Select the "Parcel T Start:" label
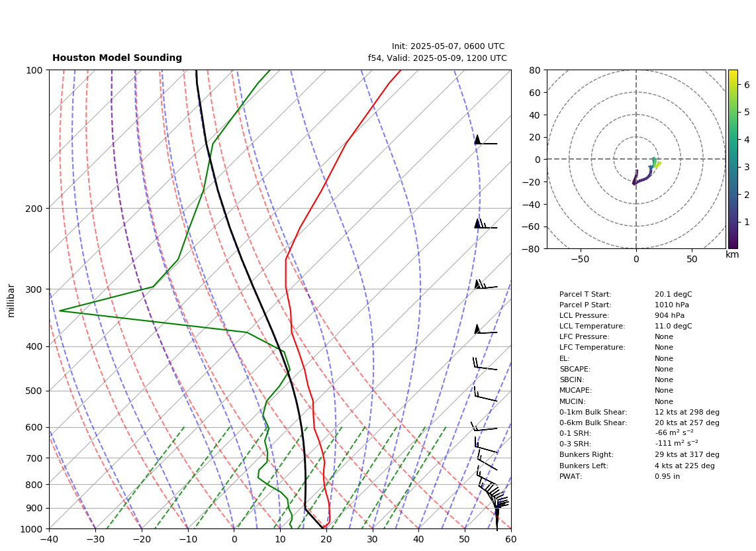This screenshot has height=551, width=756. point(585,294)
